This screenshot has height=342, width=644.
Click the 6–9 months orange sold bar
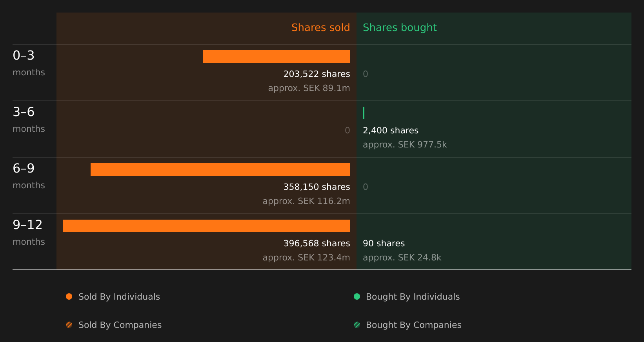point(220,169)
